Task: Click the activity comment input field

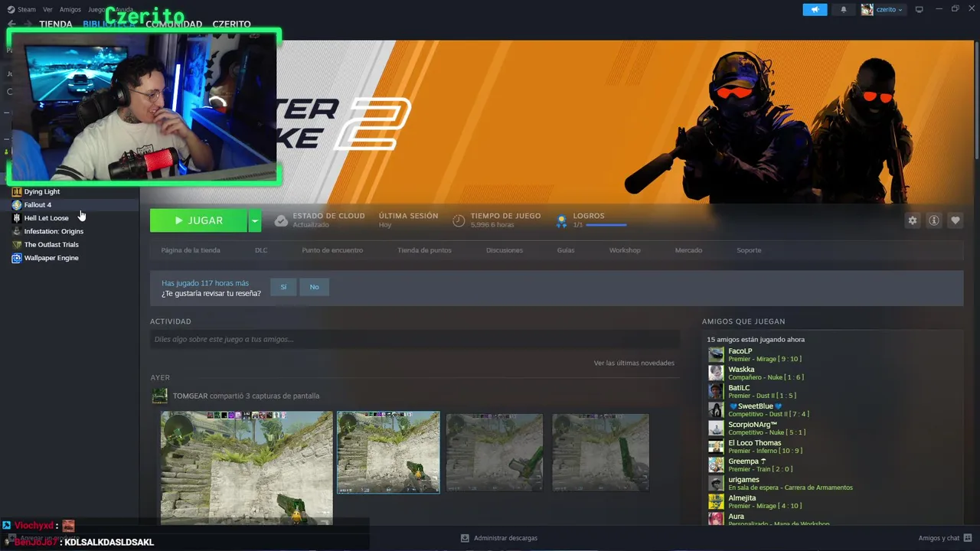Action: point(414,339)
